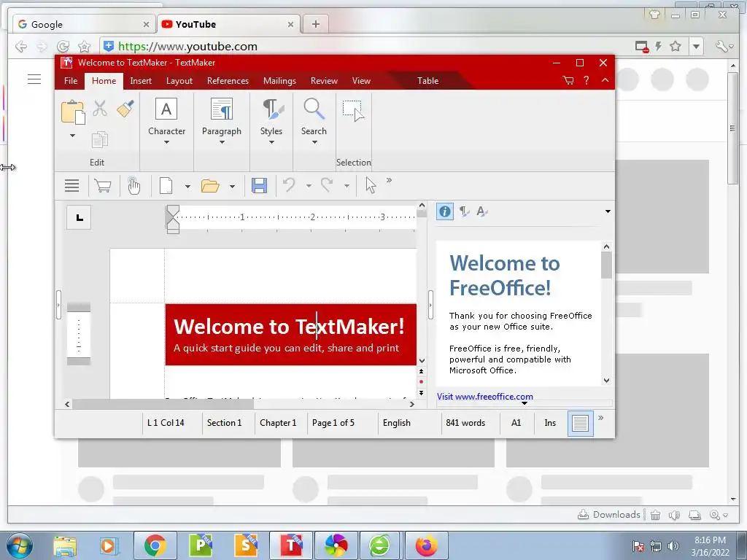Switch to the Google browser tab
Image resolution: width=747 pixels, height=560 pixels.
[84, 24]
